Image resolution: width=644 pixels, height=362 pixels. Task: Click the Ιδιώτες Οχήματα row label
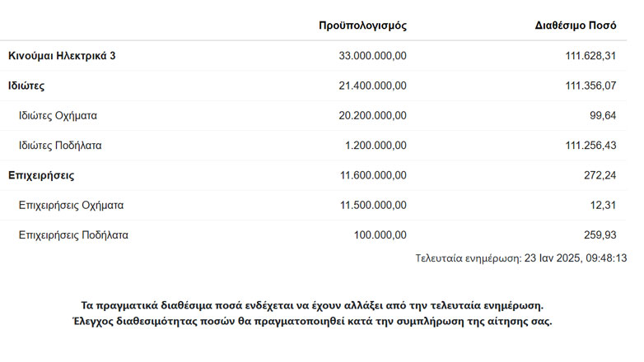[58, 115]
